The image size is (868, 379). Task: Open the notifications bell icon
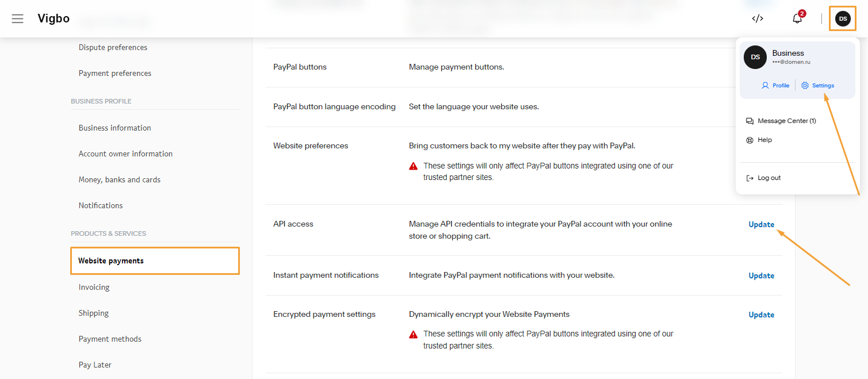pyautogui.click(x=797, y=18)
